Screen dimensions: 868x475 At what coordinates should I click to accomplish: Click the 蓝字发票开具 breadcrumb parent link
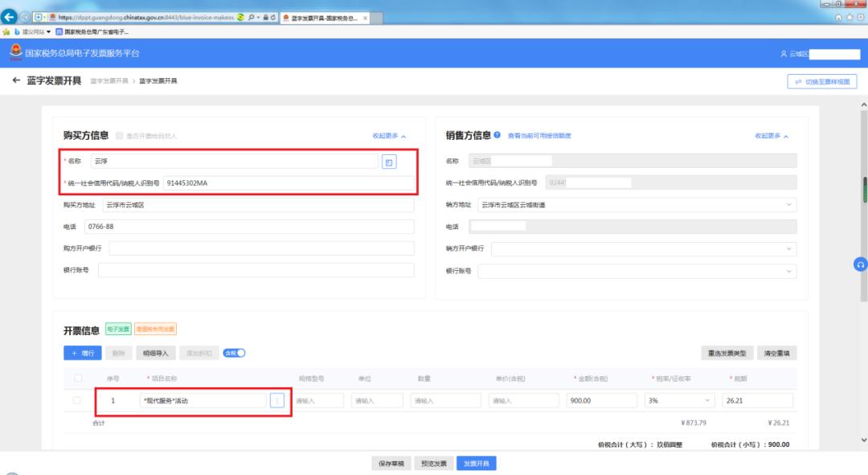108,81
